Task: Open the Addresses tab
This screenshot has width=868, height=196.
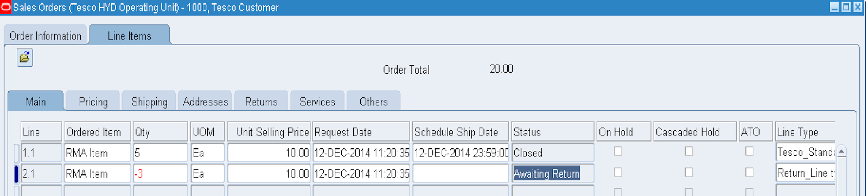Action: tap(205, 102)
